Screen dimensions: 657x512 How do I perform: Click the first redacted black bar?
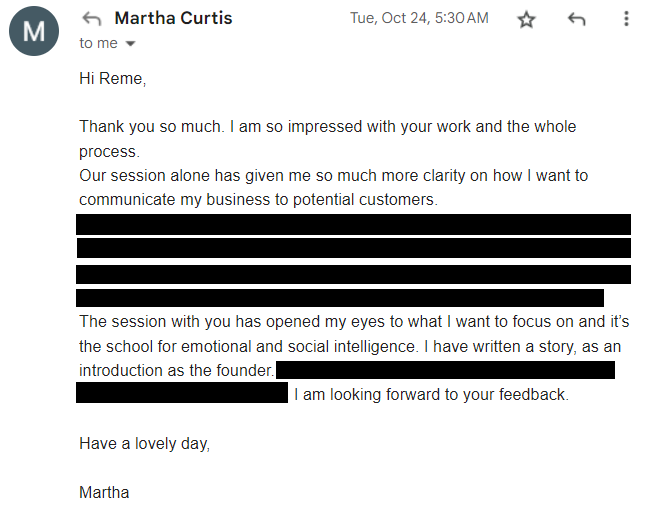click(x=353, y=224)
